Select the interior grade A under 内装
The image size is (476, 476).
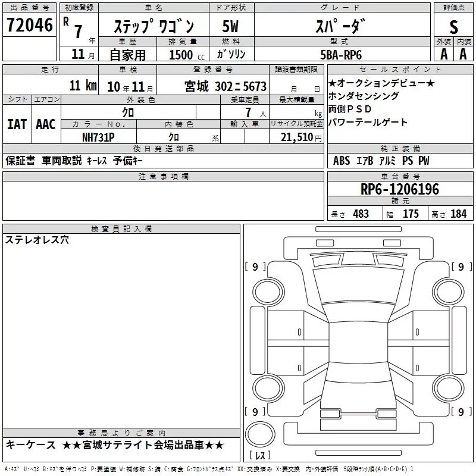pyautogui.click(x=464, y=54)
